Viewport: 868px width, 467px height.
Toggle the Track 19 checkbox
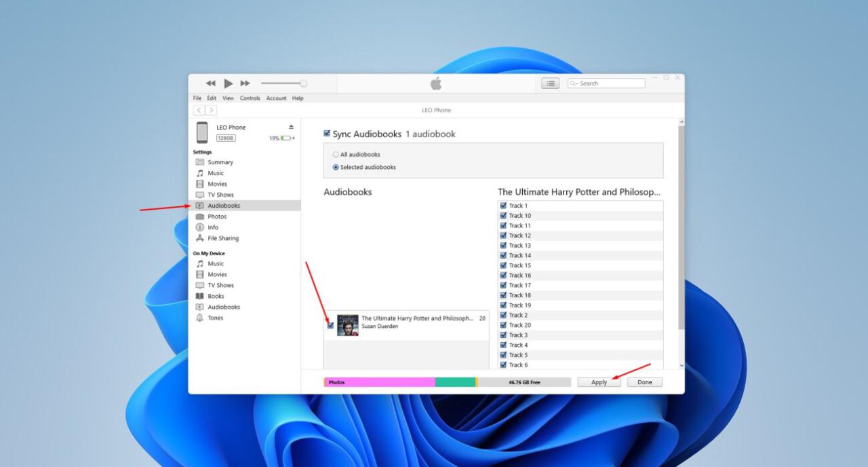click(x=503, y=305)
